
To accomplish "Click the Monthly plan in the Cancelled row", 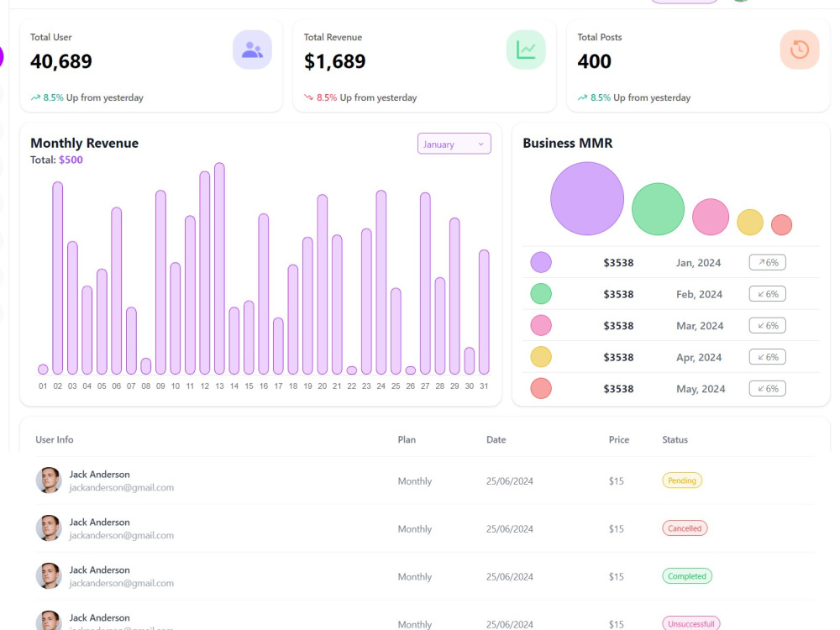I will pyautogui.click(x=415, y=528).
